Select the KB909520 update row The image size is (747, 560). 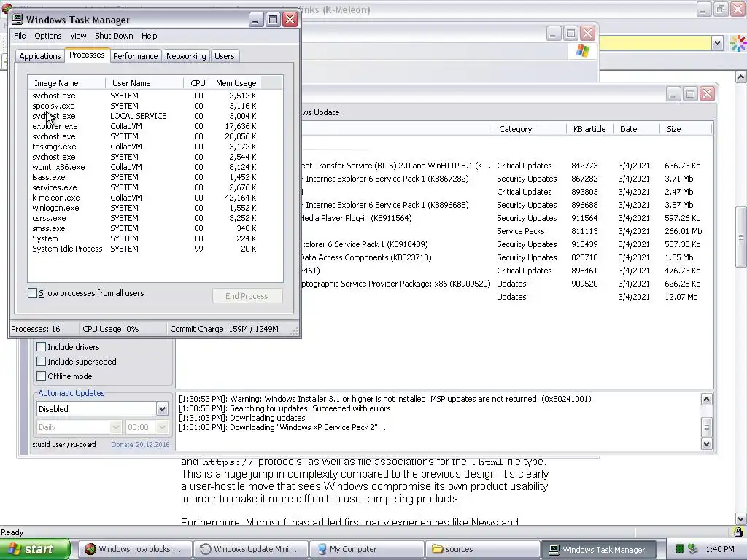coord(506,284)
